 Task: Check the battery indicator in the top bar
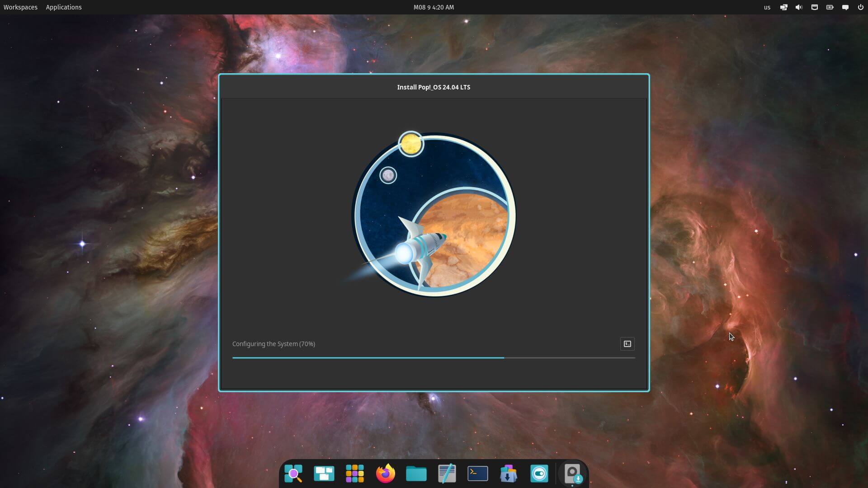(x=830, y=7)
